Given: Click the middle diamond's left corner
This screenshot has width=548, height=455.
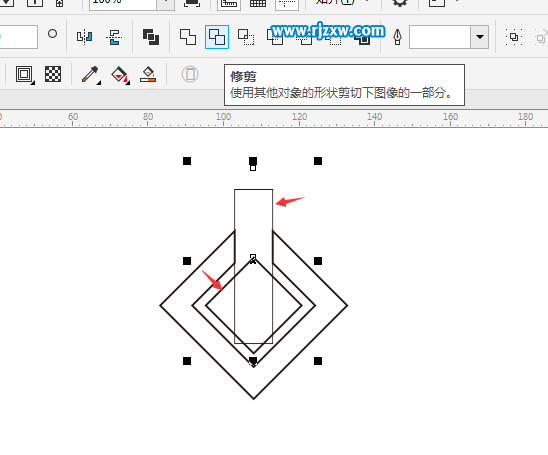Looking at the screenshot, I should [x=193, y=305].
